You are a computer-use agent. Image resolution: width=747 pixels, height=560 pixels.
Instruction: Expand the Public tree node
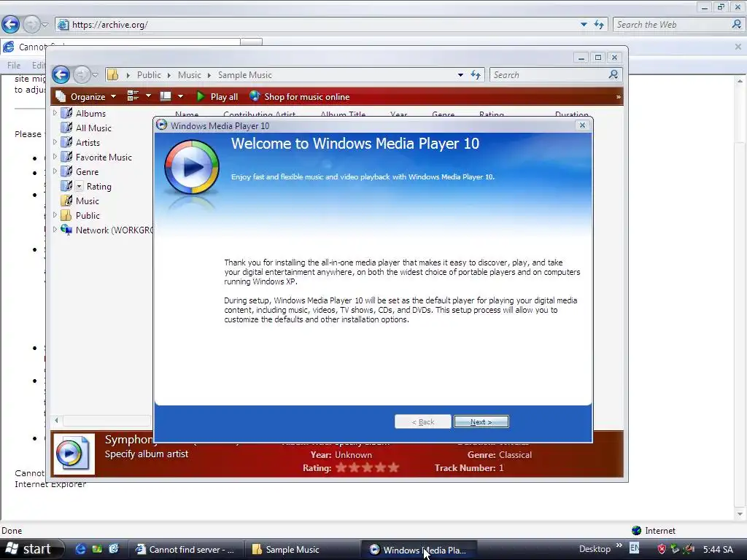point(55,215)
